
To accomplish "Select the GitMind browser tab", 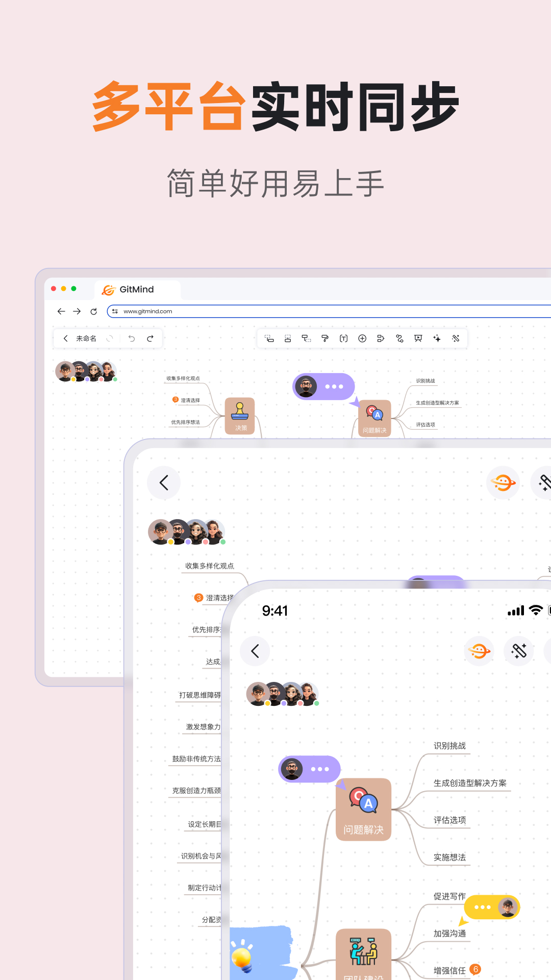I will tap(137, 289).
